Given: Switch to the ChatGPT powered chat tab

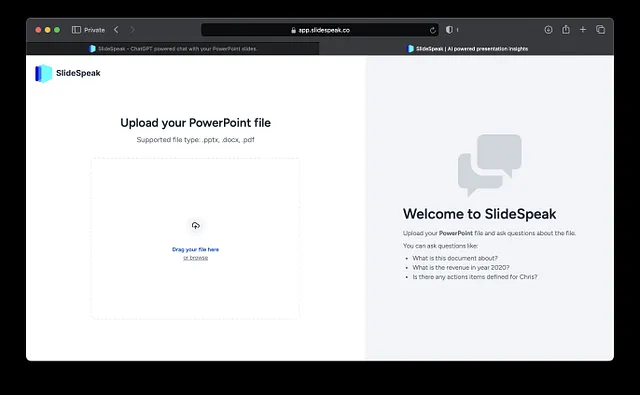Looking at the screenshot, I should point(173,49).
